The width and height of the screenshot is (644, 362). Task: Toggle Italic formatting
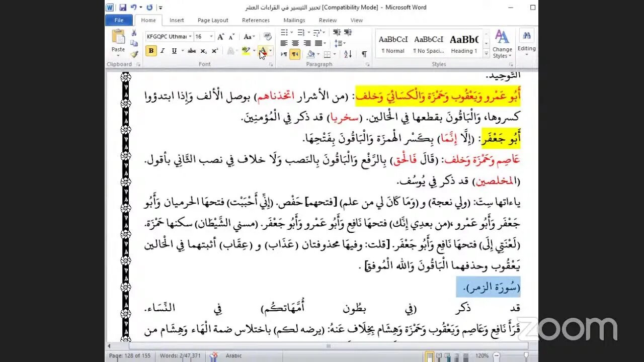163,51
